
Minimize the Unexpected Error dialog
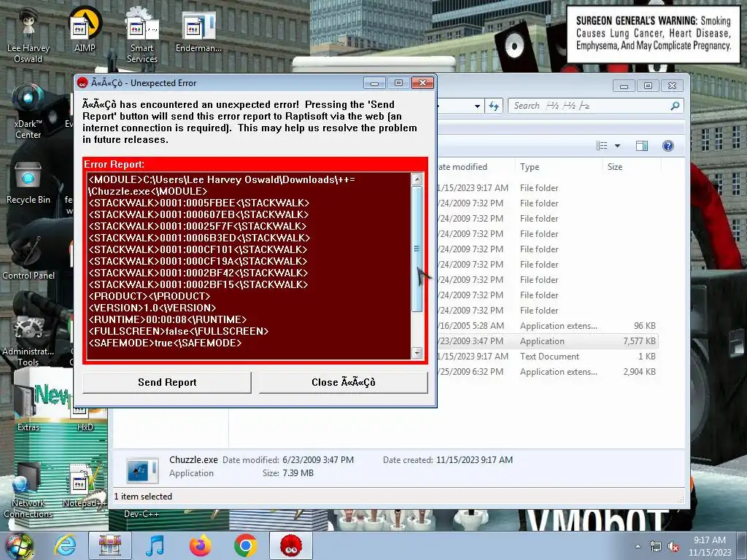374,83
